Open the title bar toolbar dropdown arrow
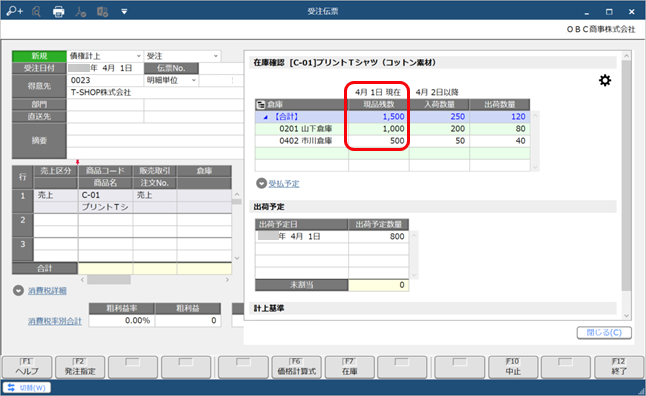The image size is (646, 396). (124, 12)
